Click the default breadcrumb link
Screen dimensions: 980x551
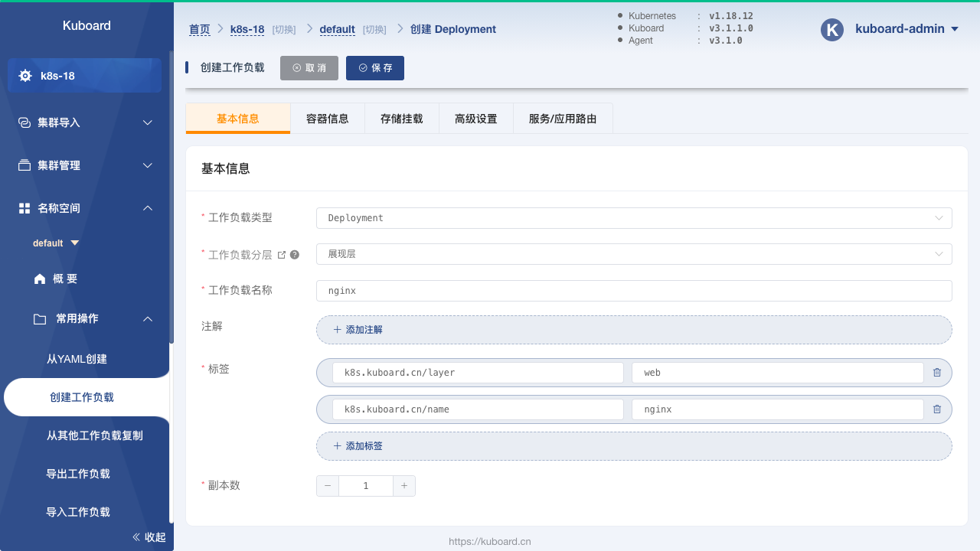click(x=337, y=30)
